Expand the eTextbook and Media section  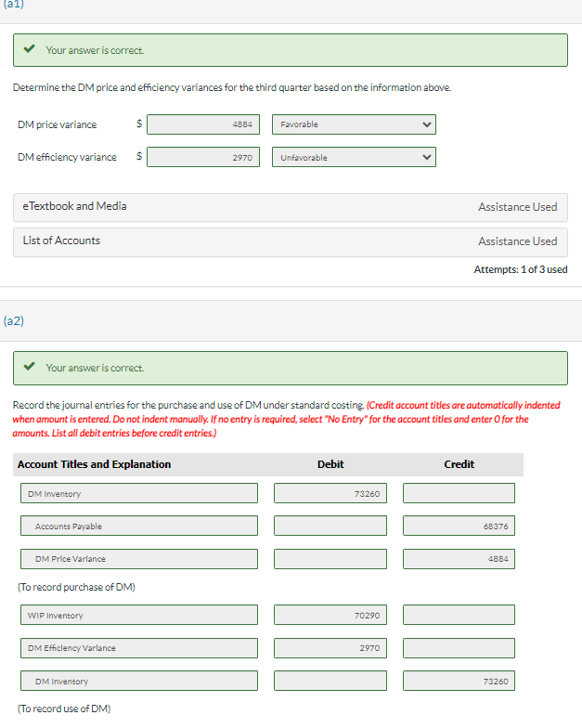click(290, 207)
